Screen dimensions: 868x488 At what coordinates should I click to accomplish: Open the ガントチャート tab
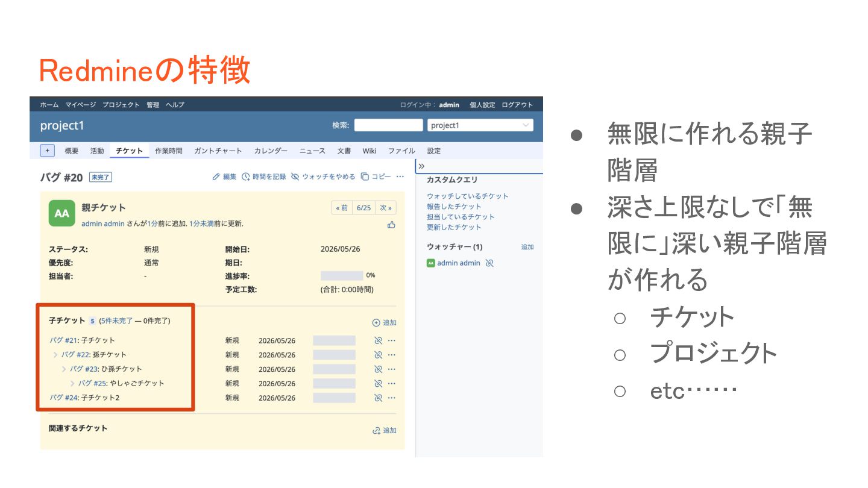218,151
